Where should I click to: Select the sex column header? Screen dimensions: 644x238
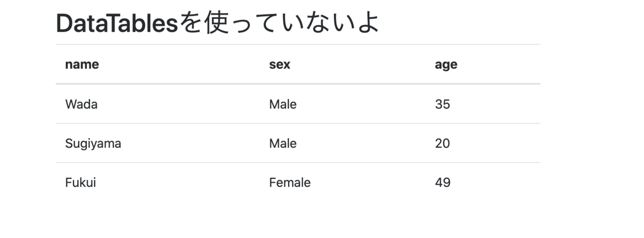point(280,64)
